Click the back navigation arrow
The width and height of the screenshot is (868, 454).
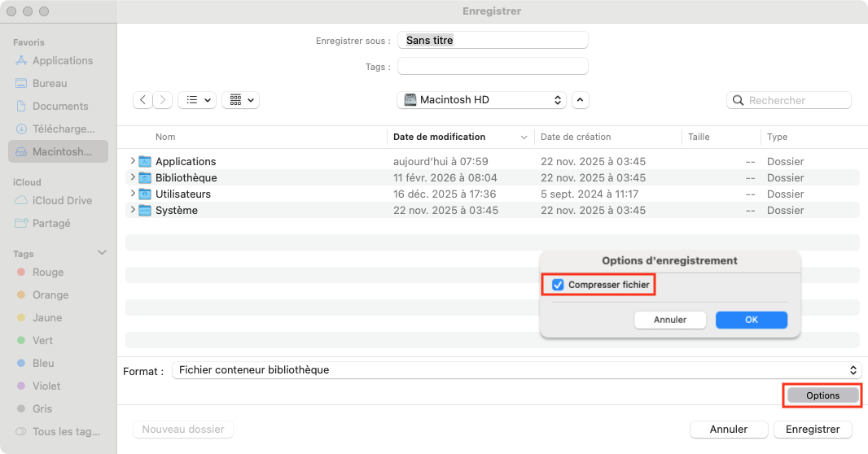pos(142,100)
